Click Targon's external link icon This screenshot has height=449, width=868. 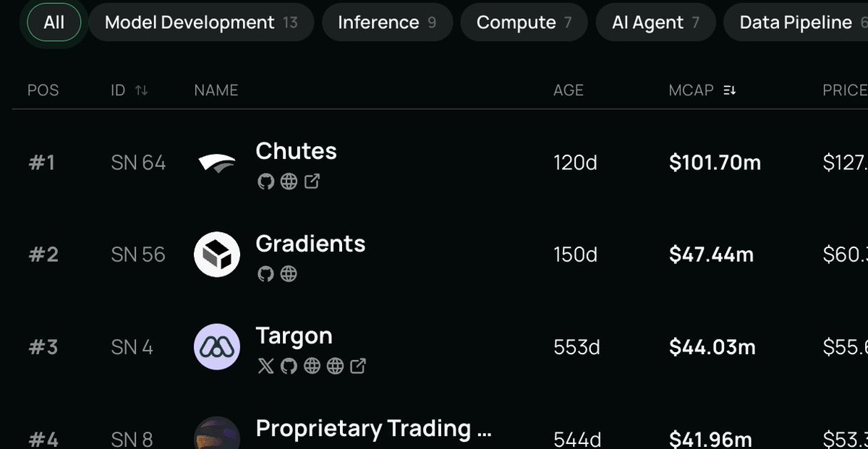[357, 366]
